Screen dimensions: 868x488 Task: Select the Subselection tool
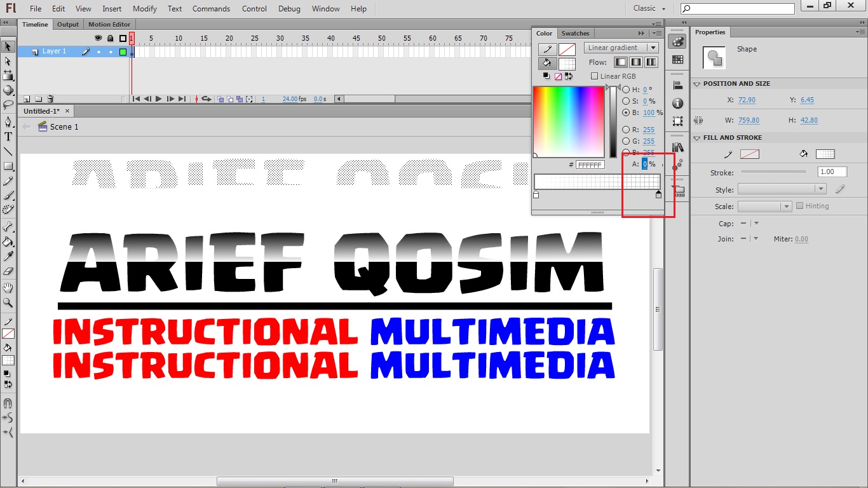tap(8, 61)
